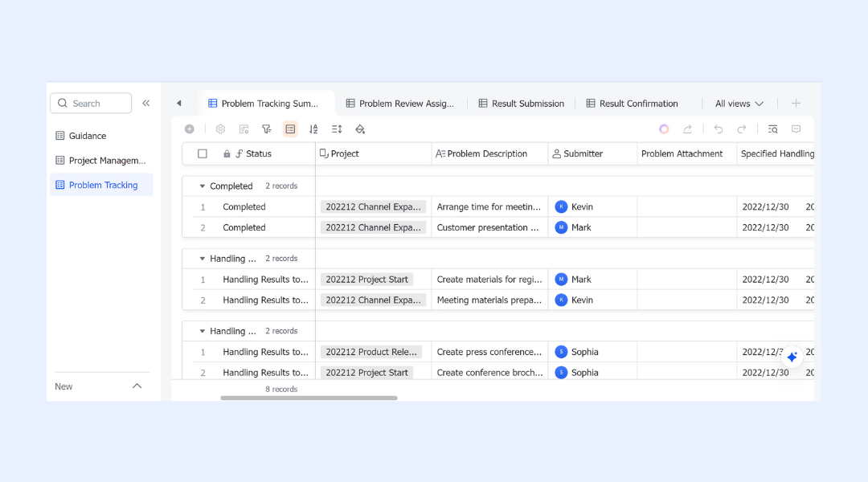Screen dimensions: 868x482
Task: Collapse the first Handling group triangle
Action: (x=202, y=259)
